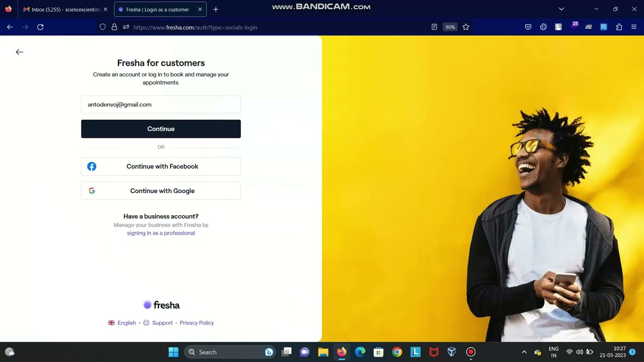Choose Continue with Facebook
The image size is (644, 362).
coord(161,166)
